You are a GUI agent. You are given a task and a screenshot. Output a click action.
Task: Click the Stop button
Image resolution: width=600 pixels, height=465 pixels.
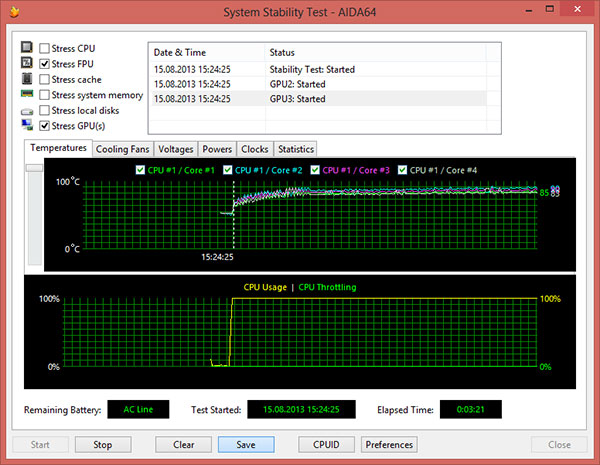pyautogui.click(x=103, y=445)
